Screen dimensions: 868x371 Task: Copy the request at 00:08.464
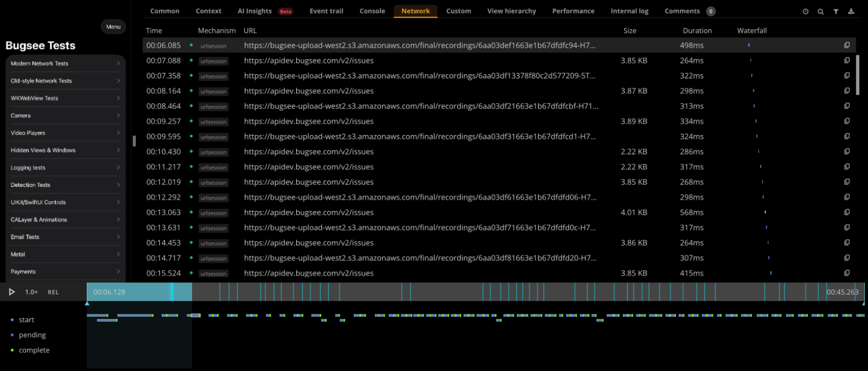[847, 106]
